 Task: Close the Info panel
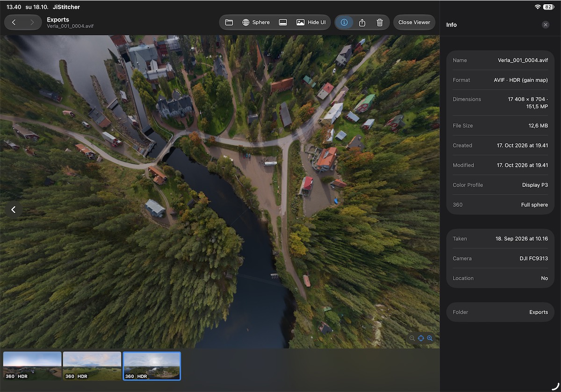[546, 25]
